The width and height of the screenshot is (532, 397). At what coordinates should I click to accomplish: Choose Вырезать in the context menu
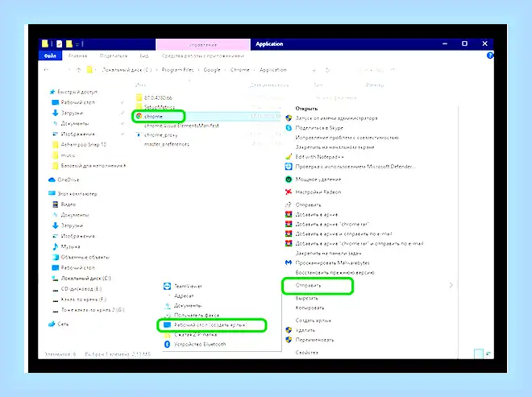(306, 298)
